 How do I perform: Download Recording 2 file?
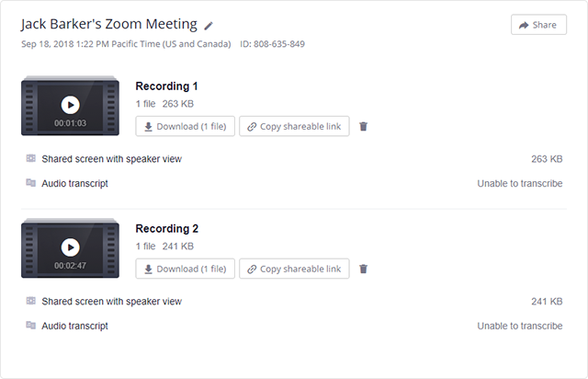point(186,269)
